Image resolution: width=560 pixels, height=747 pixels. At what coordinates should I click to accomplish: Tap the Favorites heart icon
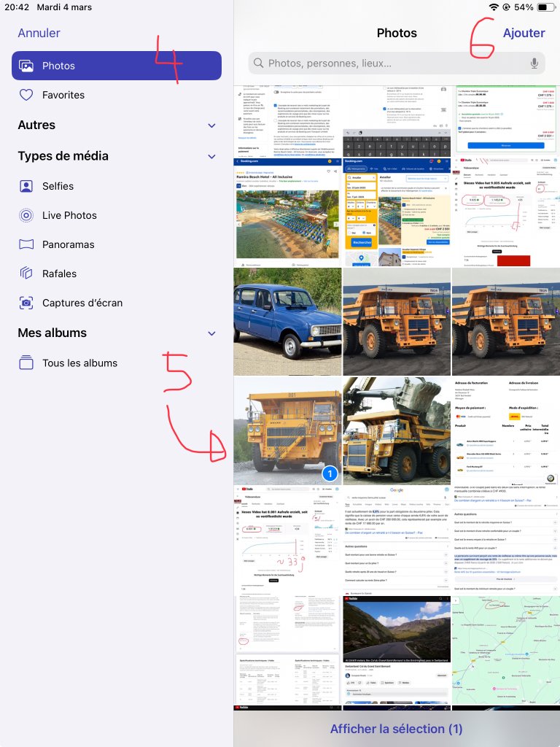click(26, 95)
